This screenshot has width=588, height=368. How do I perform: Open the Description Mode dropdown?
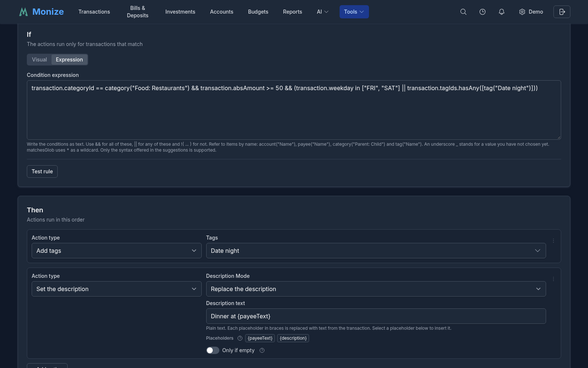[376, 289]
